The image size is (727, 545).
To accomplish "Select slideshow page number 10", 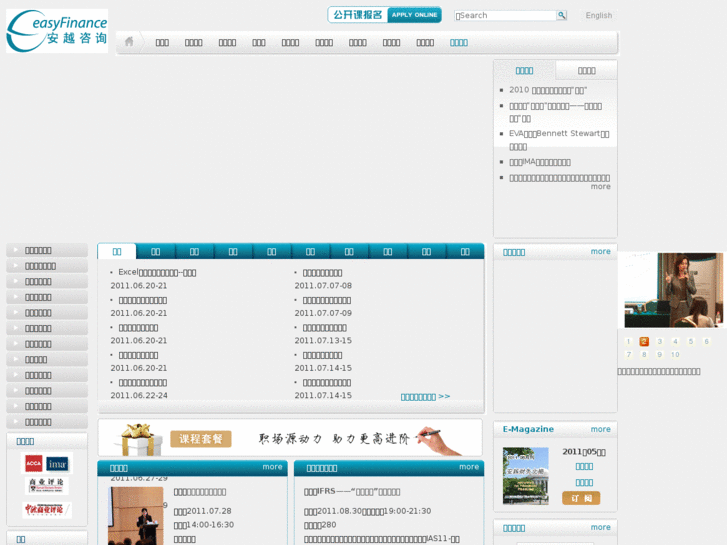I will (675, 355).
